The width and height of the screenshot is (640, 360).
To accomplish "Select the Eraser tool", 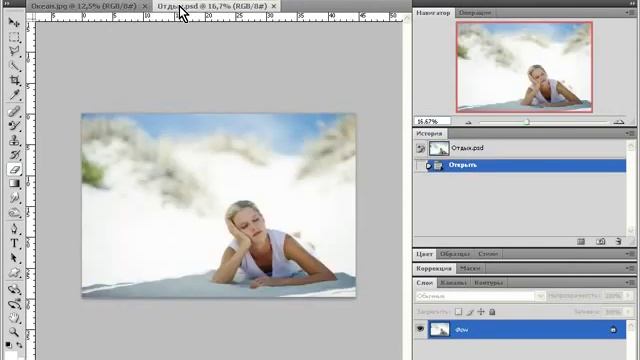I will [x=14, y=169].
